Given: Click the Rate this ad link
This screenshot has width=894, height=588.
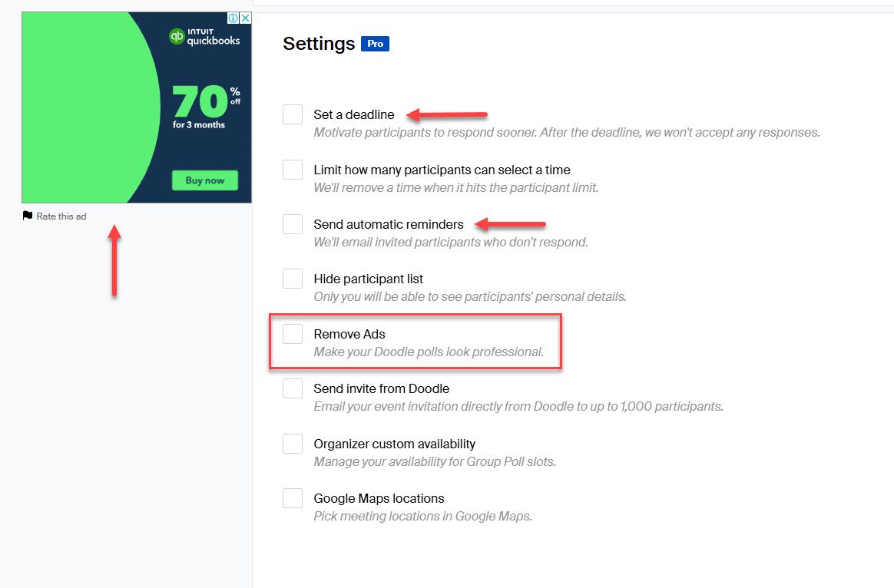Looking at the screenshot, I should (61, 216).
